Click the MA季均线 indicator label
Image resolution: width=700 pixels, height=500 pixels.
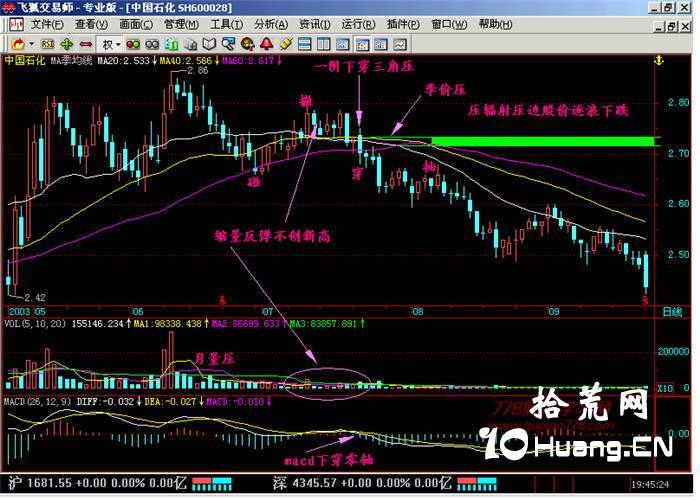71,60
